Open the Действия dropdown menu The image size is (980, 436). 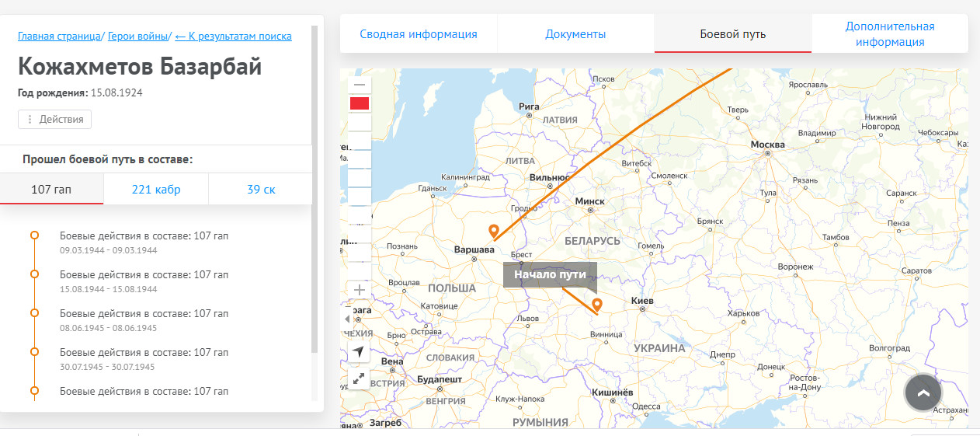(x=55, y=119)
